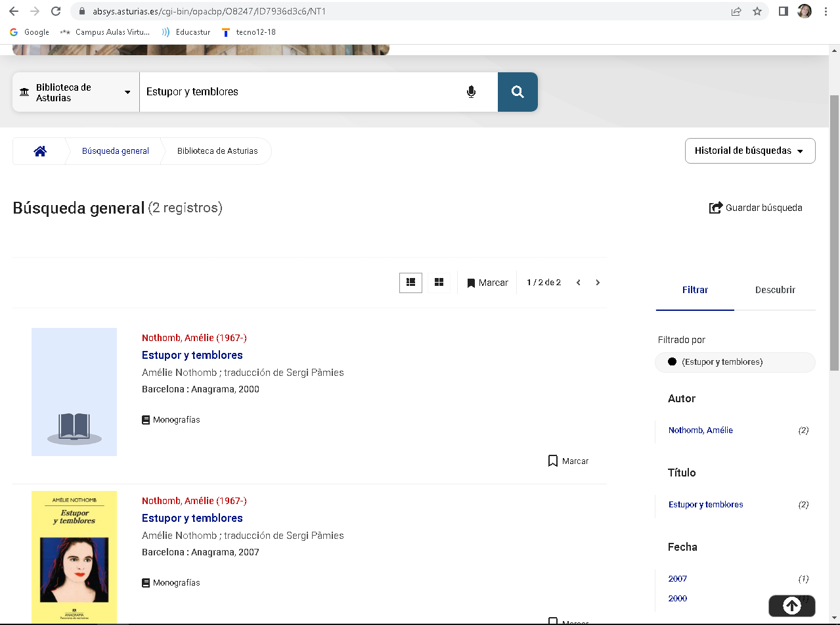The height and width of the screenshot is (625, 840).
Task: Click the browser forward arrow
Action: coord(34,11)
